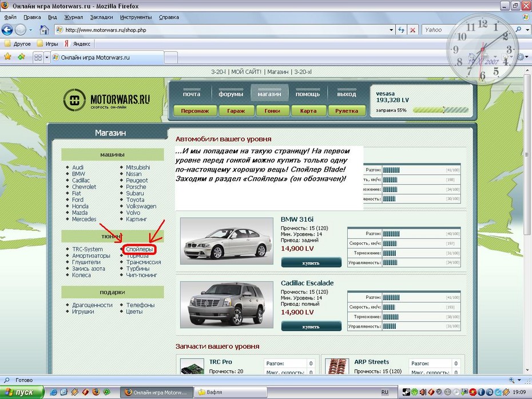Screen dimensions: 532x399
Task: Click the URL address field
Action: pos(222,30)
